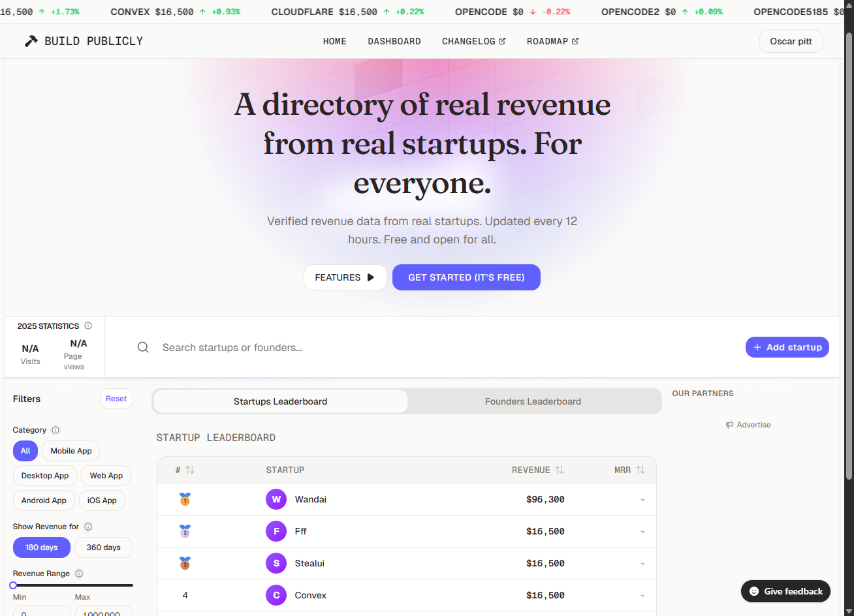Image resolution: width=854 pixels, height=616 pixels.
Task: Click info icon next to Category
Action: coord(55,430)
